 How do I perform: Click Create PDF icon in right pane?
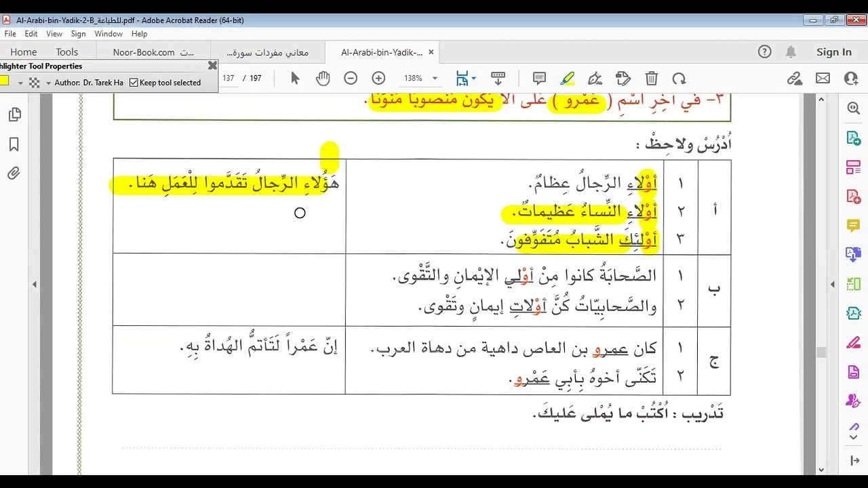pyautogui.click(x=853, y=196)
